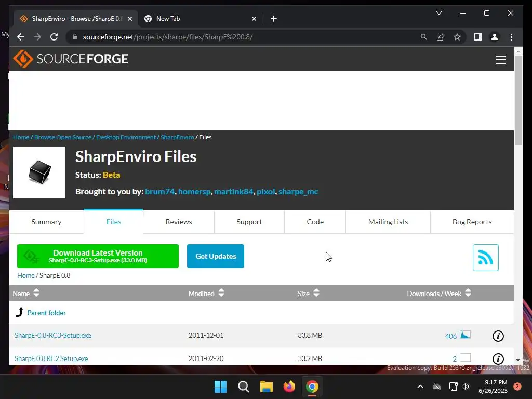Switch to the Summary tab
The image size is (532, 399).
tap(46, 222)
